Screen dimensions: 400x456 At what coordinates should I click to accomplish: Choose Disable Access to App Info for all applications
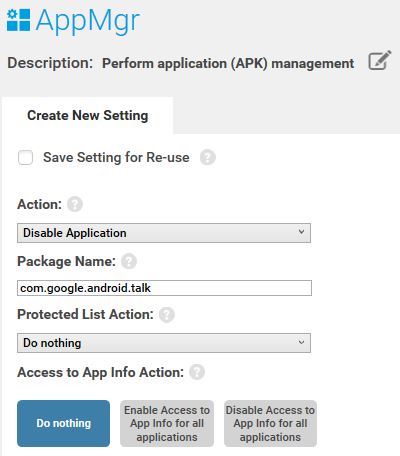pos(270,423)
